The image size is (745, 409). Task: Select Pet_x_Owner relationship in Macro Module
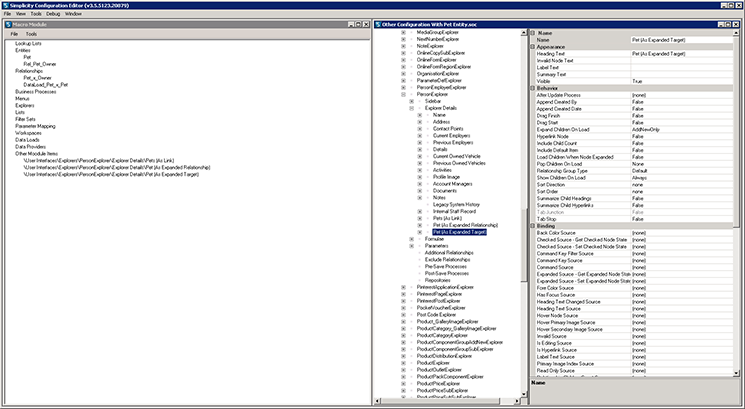point(38,78)
